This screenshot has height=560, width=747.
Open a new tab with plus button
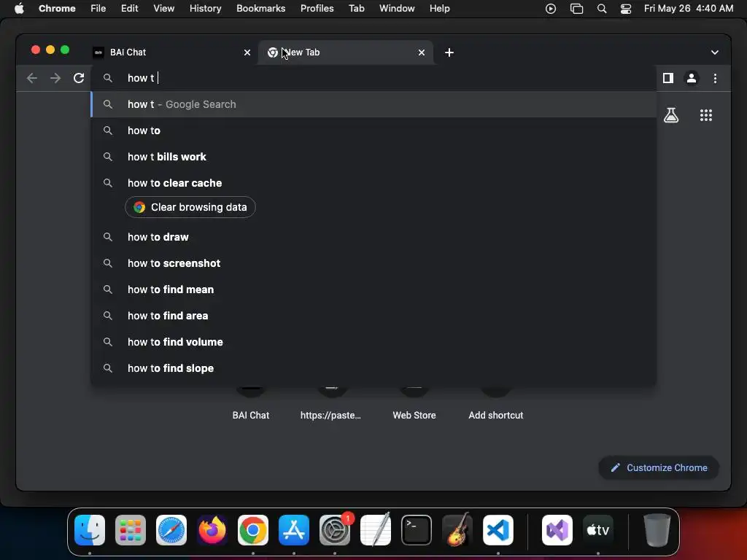pyautogui.click(x=449, y=52)
